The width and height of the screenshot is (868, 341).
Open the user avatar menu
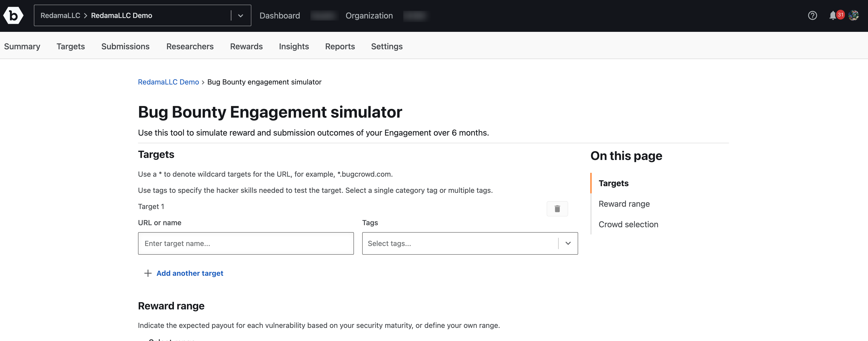tap(854, 15)
